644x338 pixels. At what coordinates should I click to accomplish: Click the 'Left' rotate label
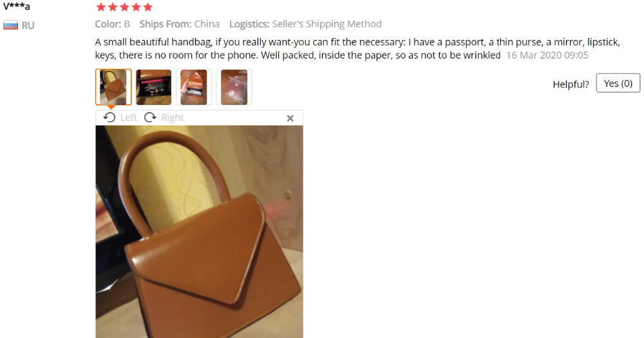pyautogui.click(x=129, y=118)
